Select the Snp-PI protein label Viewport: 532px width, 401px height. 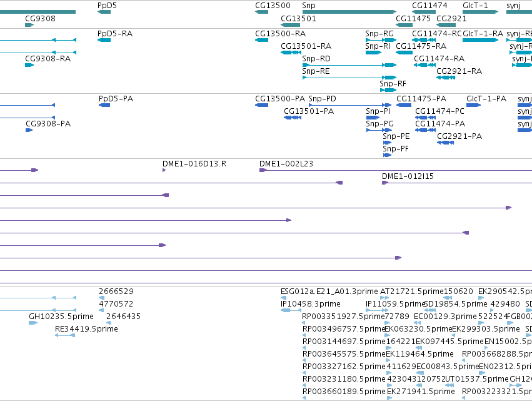point(378,111)
